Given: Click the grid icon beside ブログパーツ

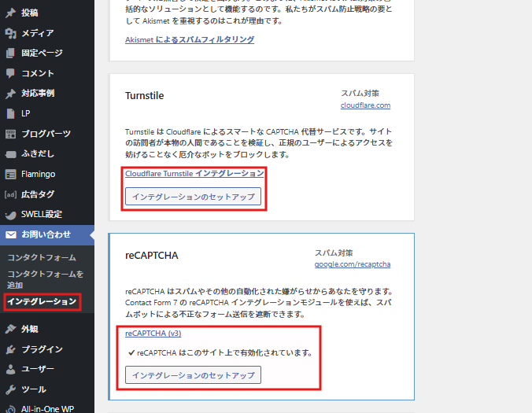Looking at the screenshot, I should pos(10,134).
